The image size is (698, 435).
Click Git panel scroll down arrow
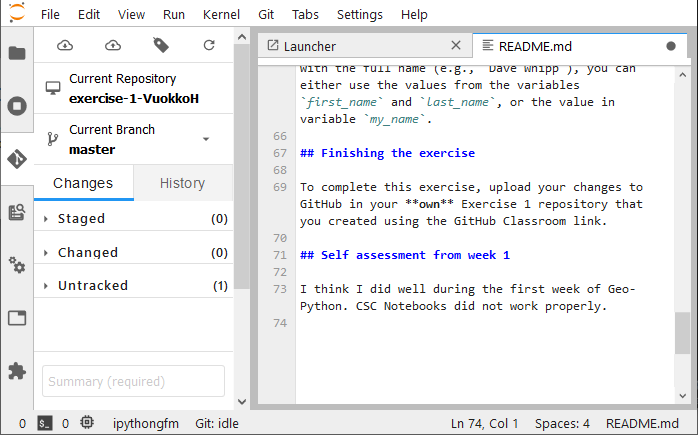coord(242,402)
